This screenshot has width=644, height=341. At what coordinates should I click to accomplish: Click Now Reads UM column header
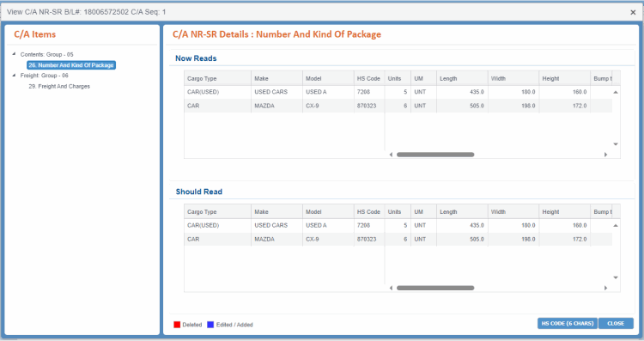tap(424, 78)
